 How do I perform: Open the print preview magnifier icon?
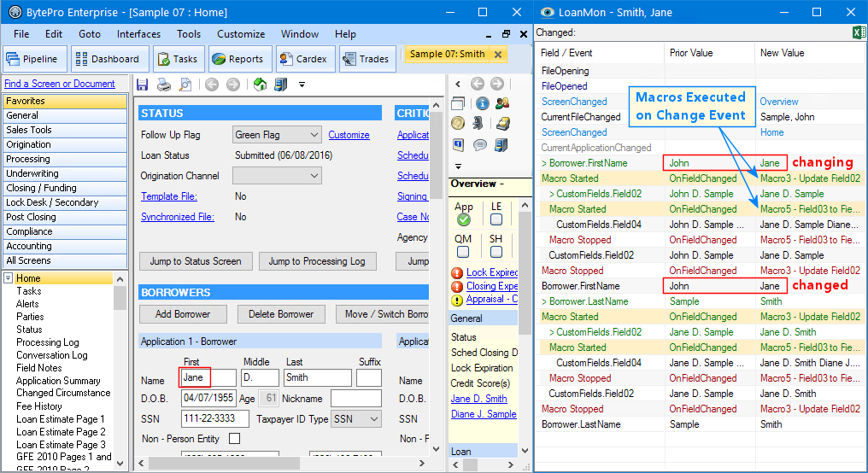(185, 85)
